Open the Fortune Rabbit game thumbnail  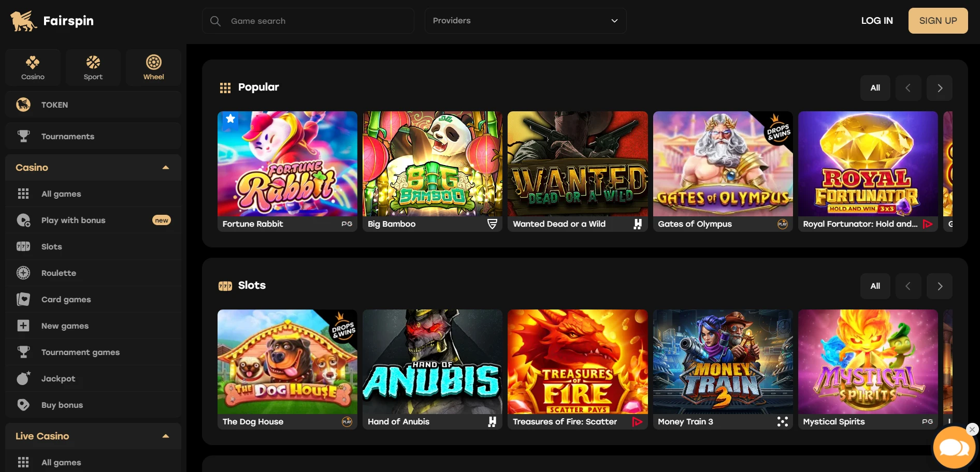coord(287,164)
